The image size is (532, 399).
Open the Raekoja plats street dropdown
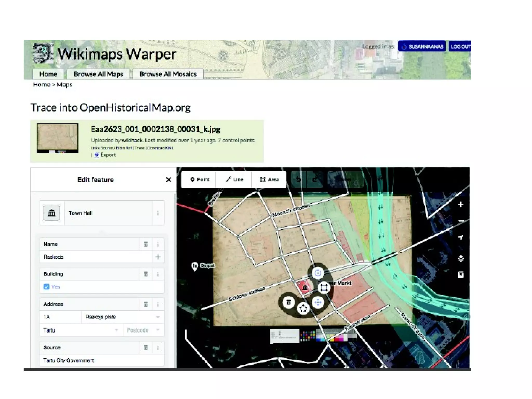point(157,317)
